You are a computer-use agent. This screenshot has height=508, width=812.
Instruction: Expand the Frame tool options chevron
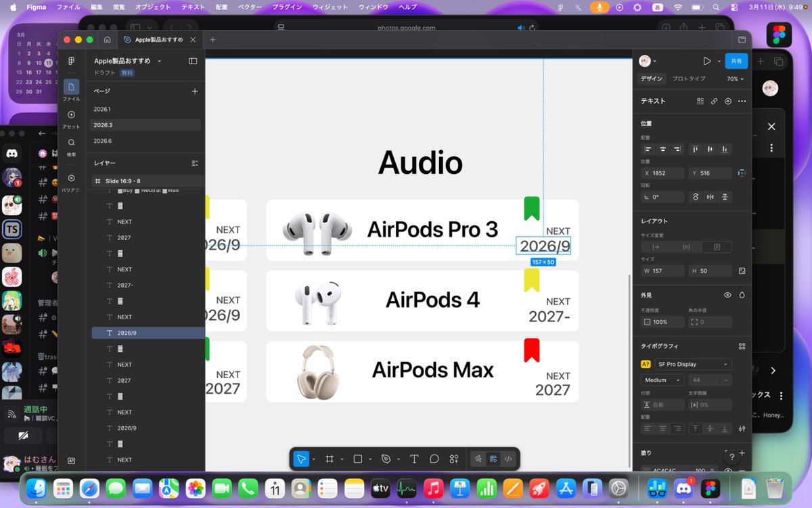[342, 459]
